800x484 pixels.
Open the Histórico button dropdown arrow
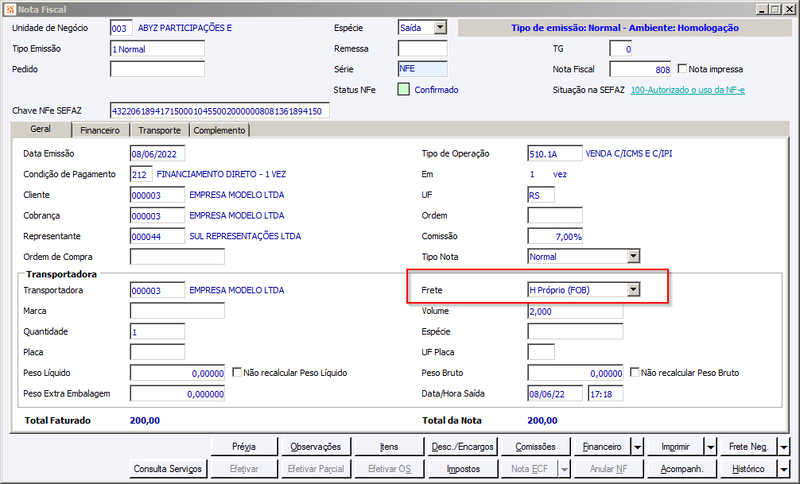pyautogui.click(x=784, y=469)
